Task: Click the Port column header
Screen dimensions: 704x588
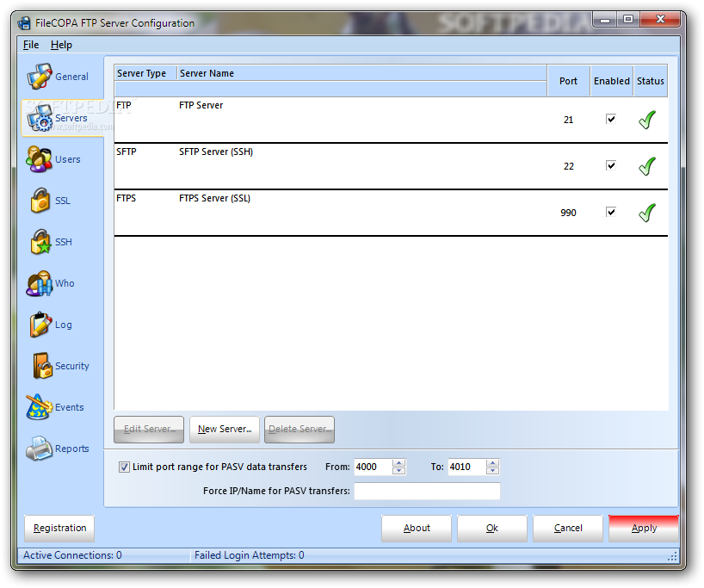Action: tap(568, 81)
